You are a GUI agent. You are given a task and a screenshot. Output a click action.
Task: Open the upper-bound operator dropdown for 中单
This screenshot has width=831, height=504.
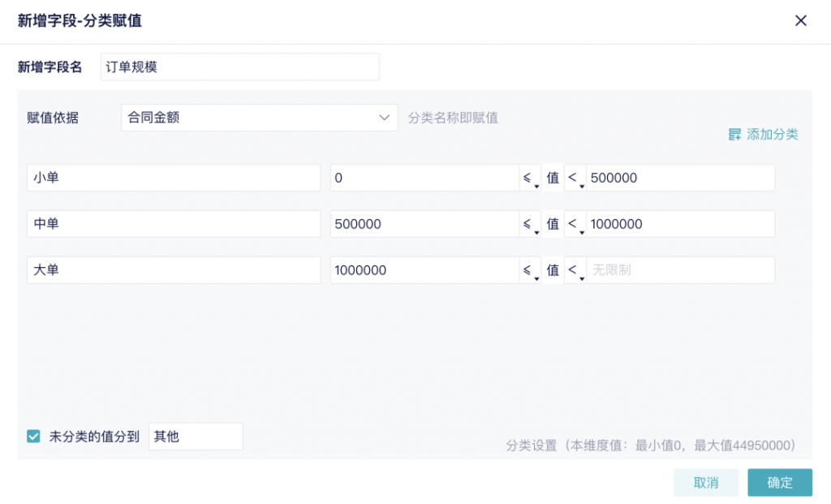[x=575, y=224]
